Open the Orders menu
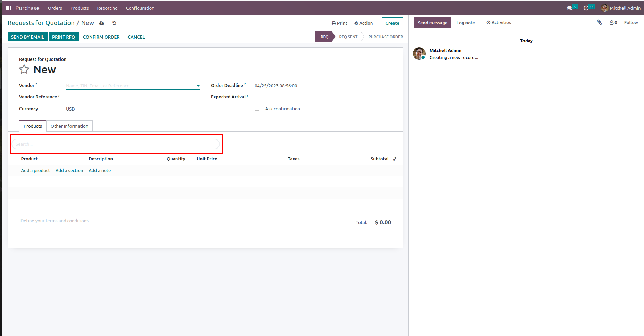 55,8
